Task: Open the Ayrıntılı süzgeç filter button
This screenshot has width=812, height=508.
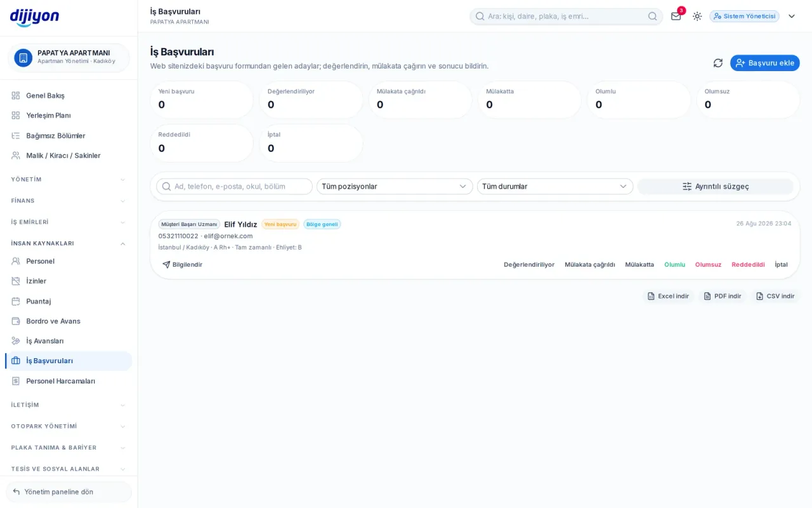Action: coord(716,186)
